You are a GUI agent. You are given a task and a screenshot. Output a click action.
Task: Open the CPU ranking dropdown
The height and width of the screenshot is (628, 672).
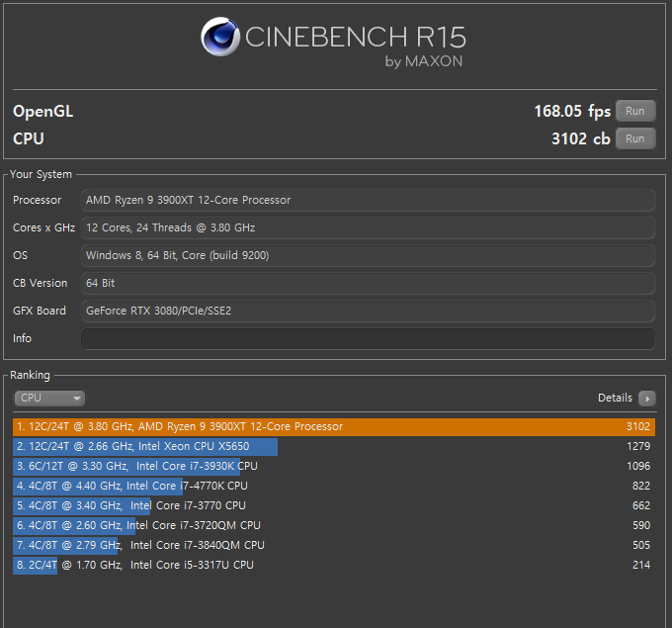click(x=49, y=399)
